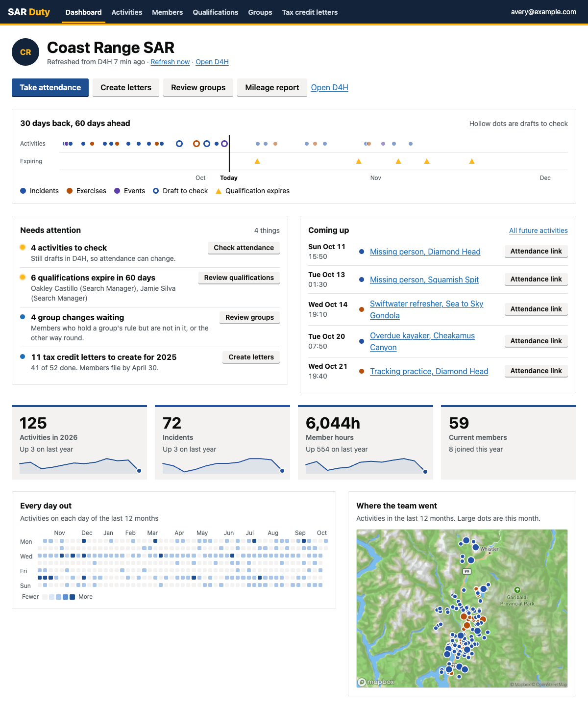
Task: Click Attendance link for Tue Oct 20
Action: (536, 341)
